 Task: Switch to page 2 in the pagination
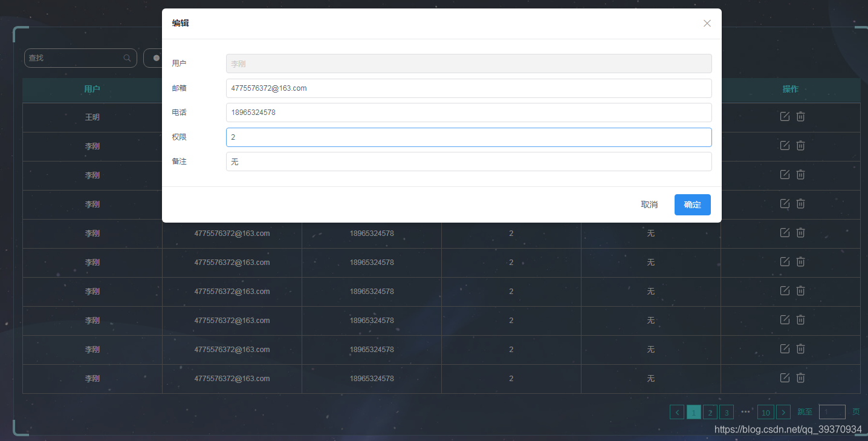(x=710, y=413)
